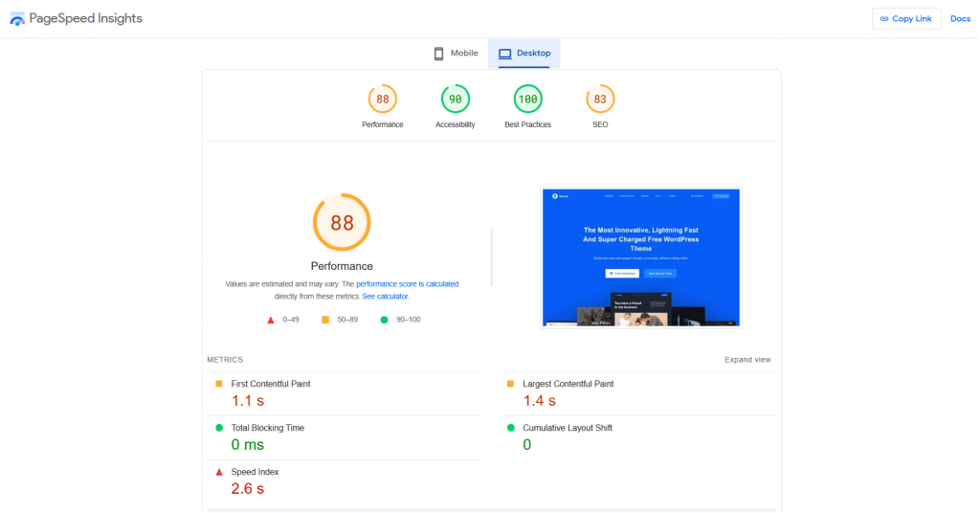Screen dimensions: 980x513
Task: Click the Accessibility score gauge 90
Action: [455, 99]
